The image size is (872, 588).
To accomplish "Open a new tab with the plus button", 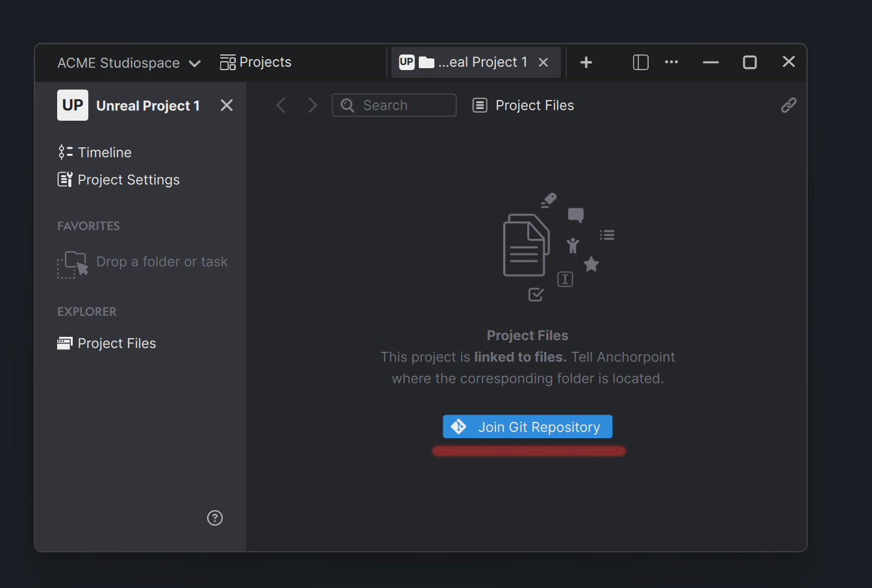I will [586, 62].
